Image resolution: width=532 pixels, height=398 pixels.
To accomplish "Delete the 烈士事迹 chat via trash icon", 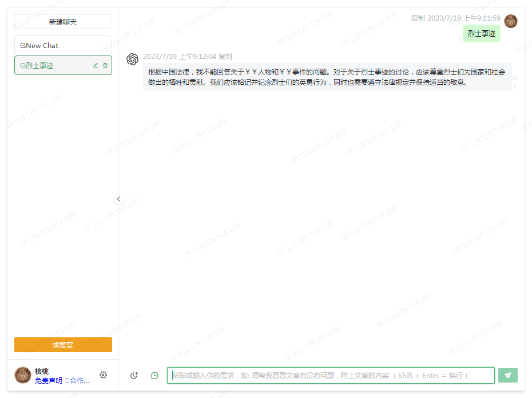I will click(x=105, y=65).
